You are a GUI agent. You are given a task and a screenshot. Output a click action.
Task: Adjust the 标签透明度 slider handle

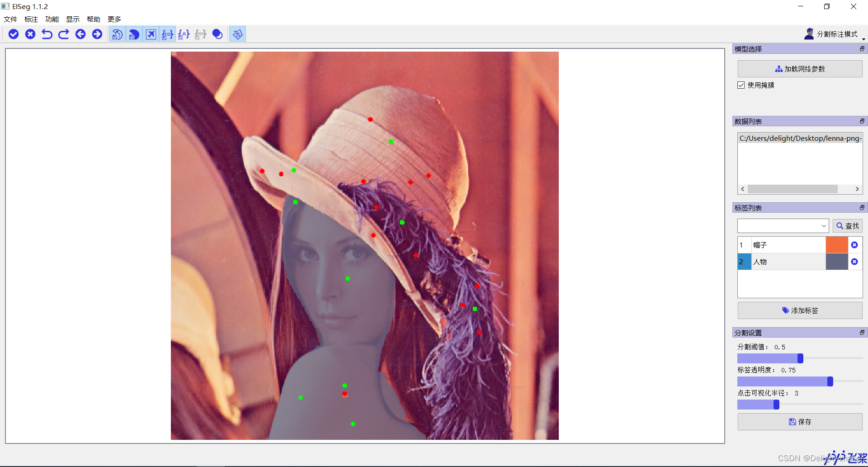point(830,381)
